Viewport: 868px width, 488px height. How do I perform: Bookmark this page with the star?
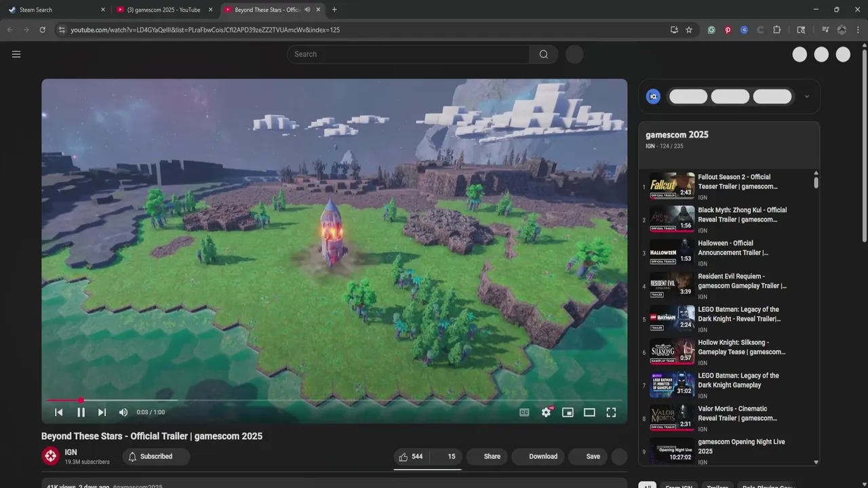coord(689,30)
